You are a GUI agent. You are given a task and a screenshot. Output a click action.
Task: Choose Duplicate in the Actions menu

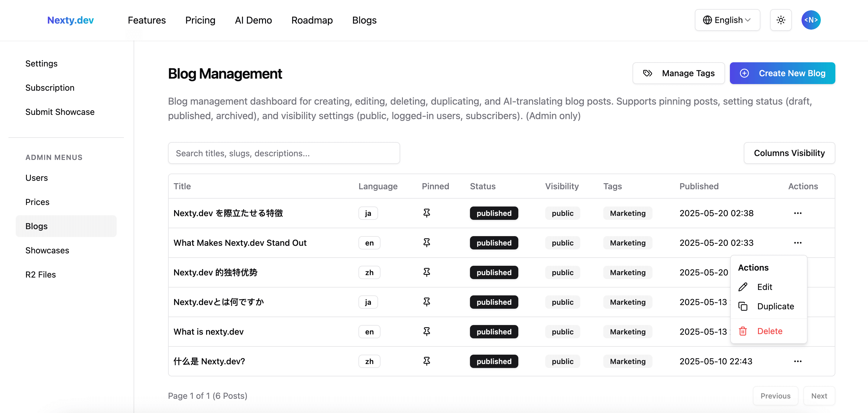pos(775,307)
